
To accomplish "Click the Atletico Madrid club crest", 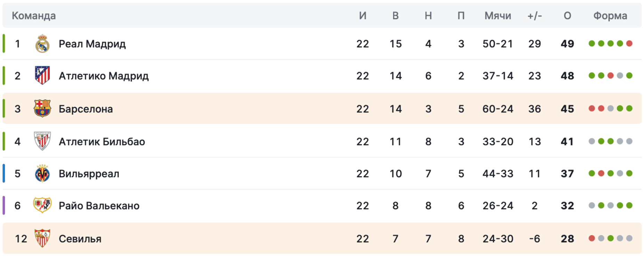I will (42, 76).
